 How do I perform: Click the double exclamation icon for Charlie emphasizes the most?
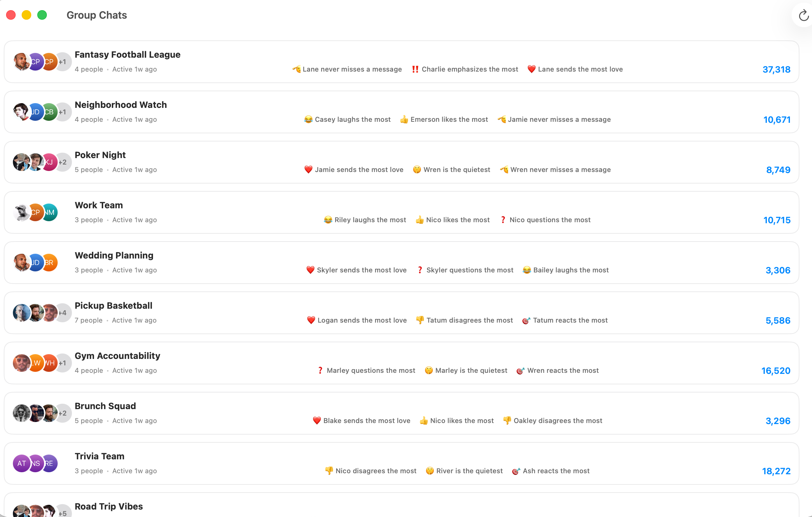pos(414,69)
